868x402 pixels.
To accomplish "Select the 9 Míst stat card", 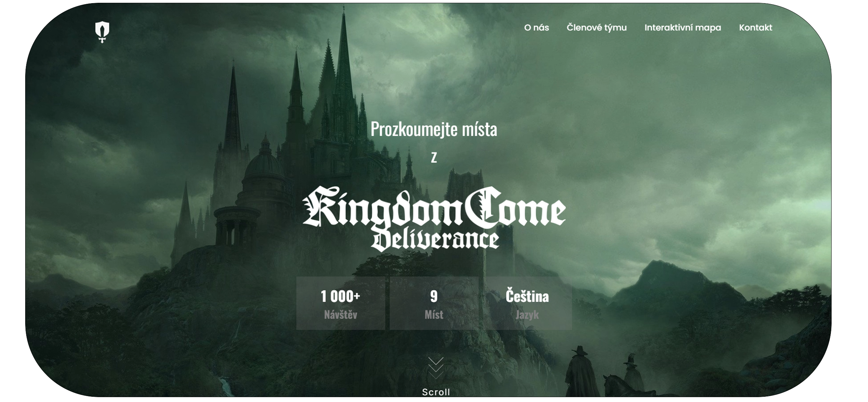I will pos(434,303).
